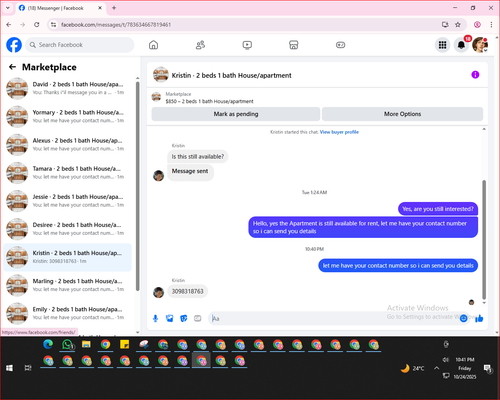Screen dimensions: 500x400
Task: Open View buyer profile link
Action: (x=339, y=132)
